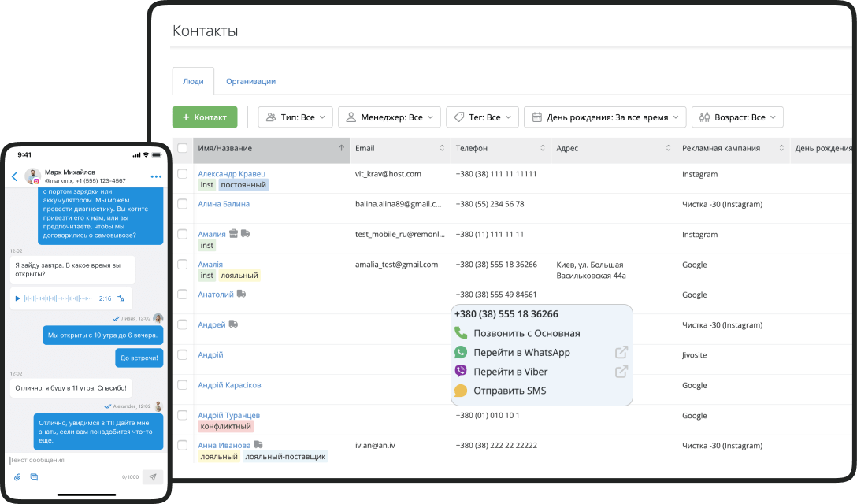Tap the send message arrow icon
Viewport: 857px width, 504px height.
[x=152, y=476]
